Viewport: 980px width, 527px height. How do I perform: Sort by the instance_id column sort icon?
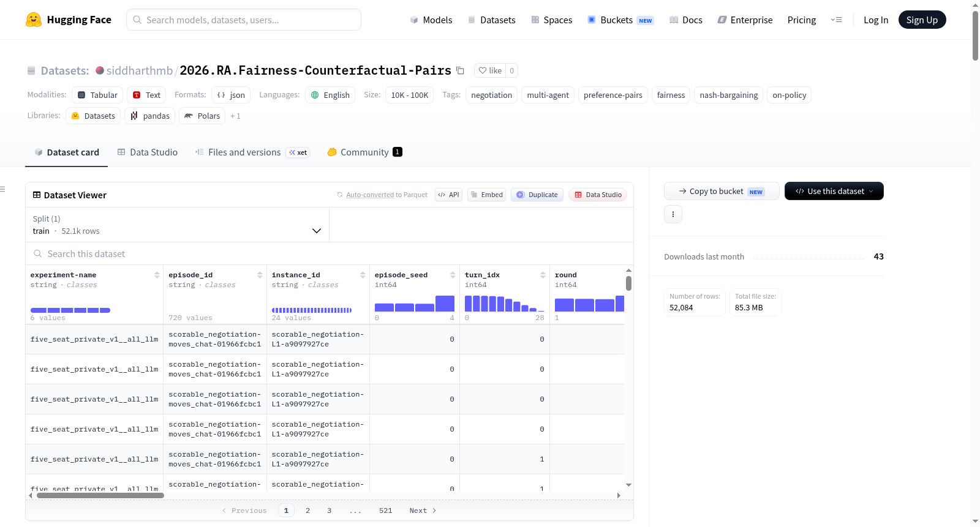click(x=363, y=275)
